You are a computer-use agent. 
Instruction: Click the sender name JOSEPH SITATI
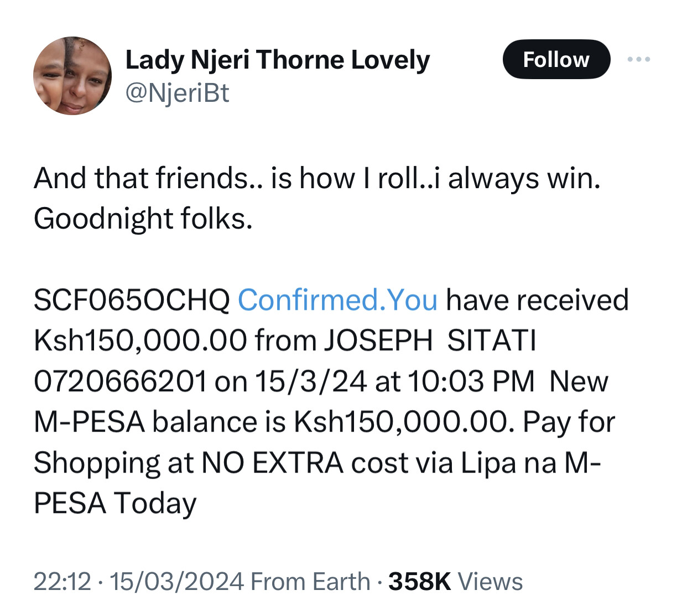coord(430,340)
